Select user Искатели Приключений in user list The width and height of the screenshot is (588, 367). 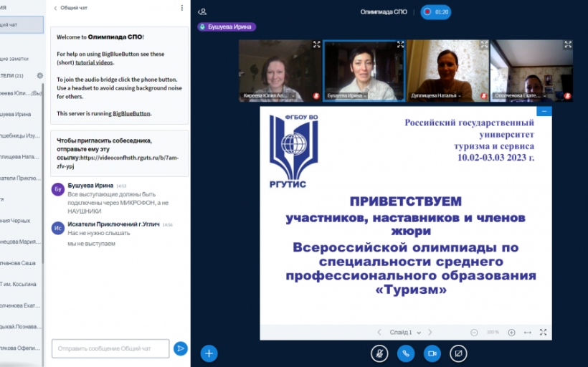[21, 178]
